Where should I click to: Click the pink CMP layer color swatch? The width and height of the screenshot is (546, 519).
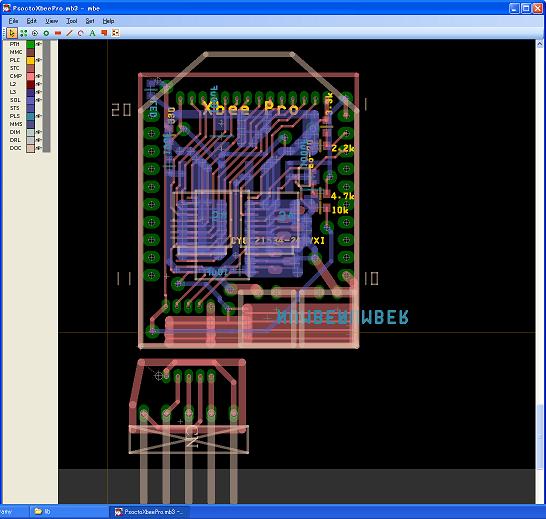(31, 76)
